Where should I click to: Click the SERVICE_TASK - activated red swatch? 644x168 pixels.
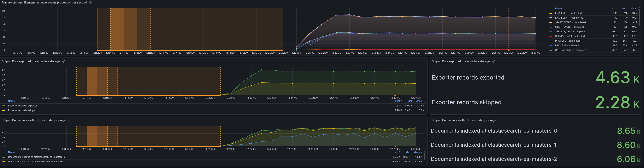(x=551, y=36)
